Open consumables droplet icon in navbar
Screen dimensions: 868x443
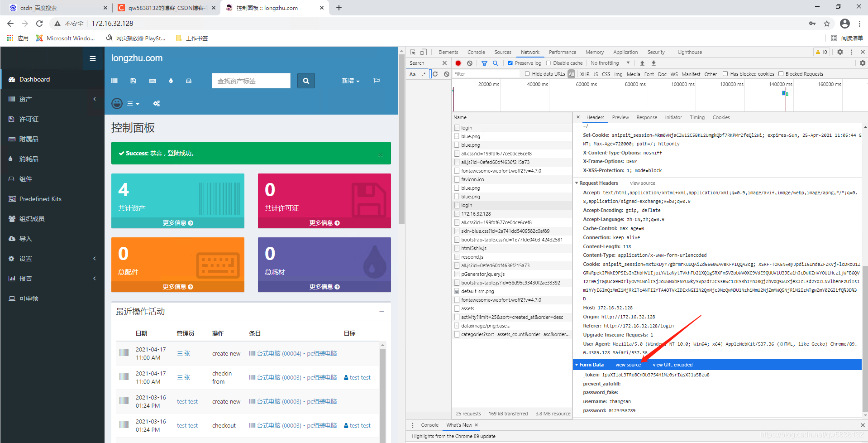tap(171, 81)
